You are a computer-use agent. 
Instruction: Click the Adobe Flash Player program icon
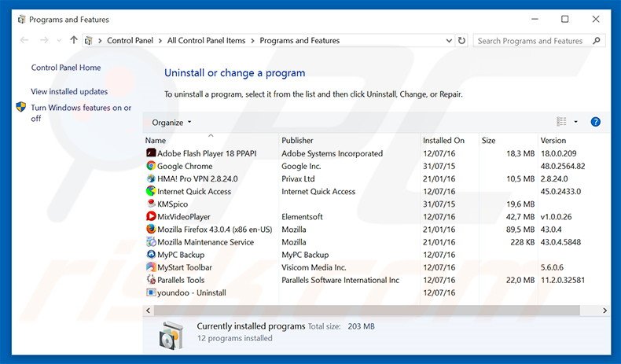point(151,153)
